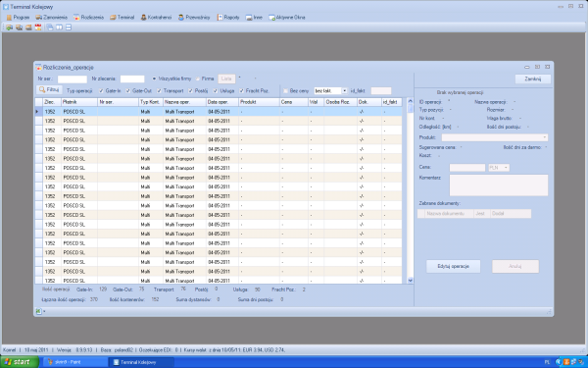
Task: Click the Nr zlecenia input field
Action: click(x=132, y=79)
